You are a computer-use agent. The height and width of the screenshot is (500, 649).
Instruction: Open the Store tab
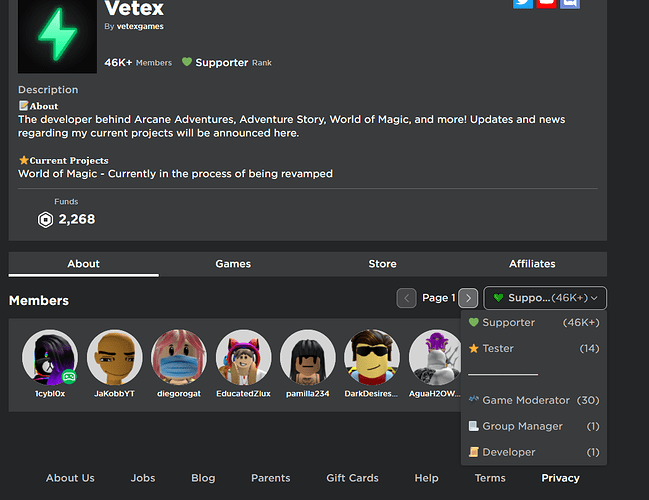pyautogui.click(x=382, y=264)
